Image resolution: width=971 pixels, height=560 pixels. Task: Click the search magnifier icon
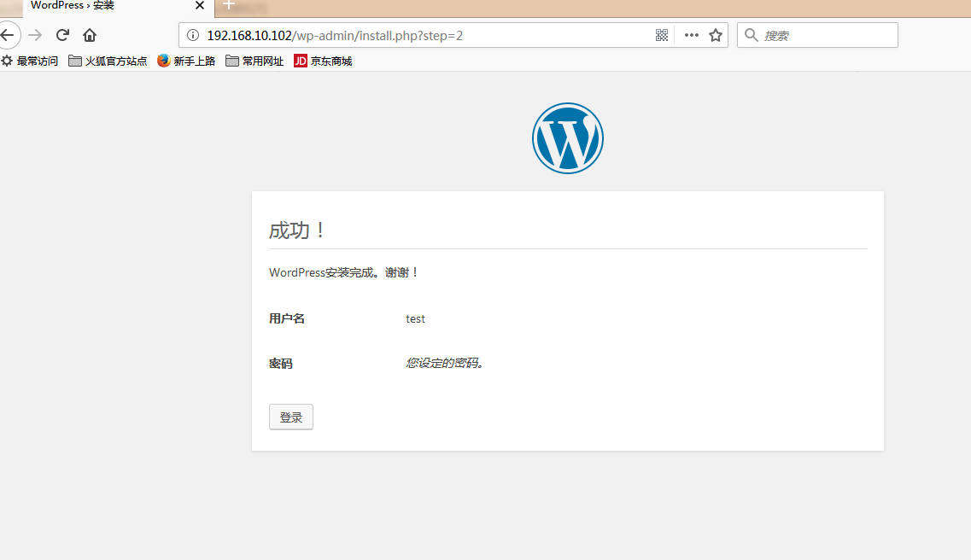click(752, 35)
